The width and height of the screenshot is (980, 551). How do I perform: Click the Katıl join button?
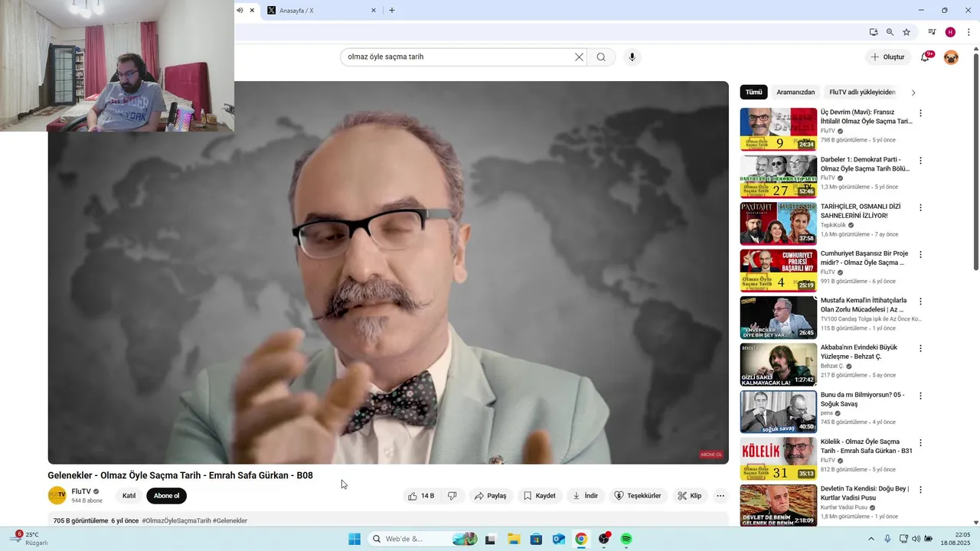tap(129, 496)
